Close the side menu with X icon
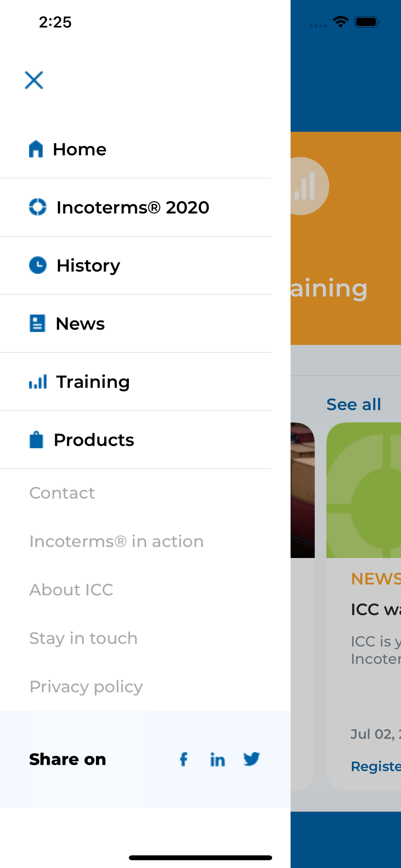401x868 pixels. [34, 80]
